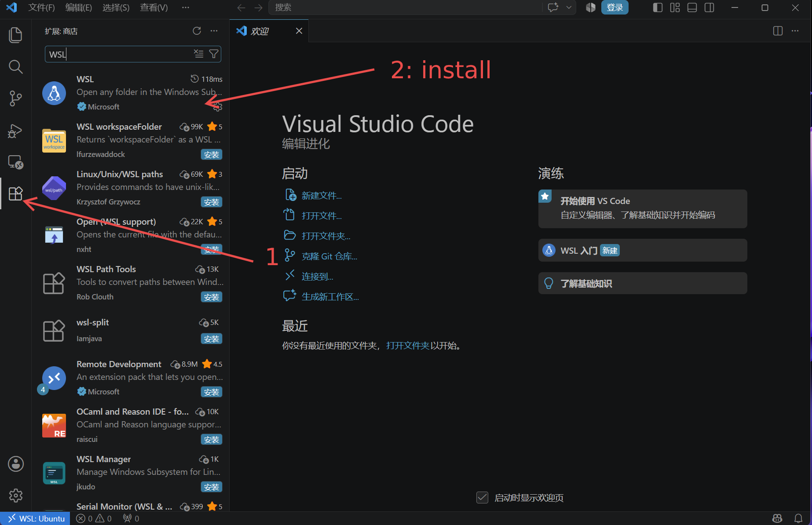The image size is (812, 525).
Task: Open notifications bell in status bar
Action: tap(798, 518)
